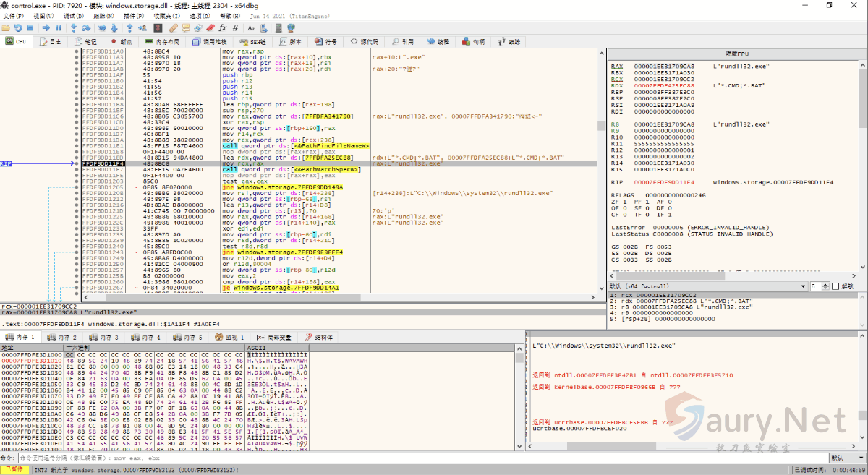This screenshot has height=475, width=868.
Task: Open the calculator toolbar icon
Action: 277,27
